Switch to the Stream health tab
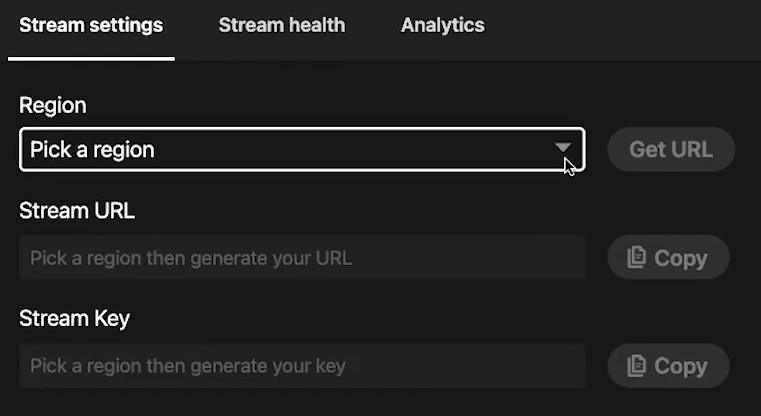 click(x=281, y=26)
